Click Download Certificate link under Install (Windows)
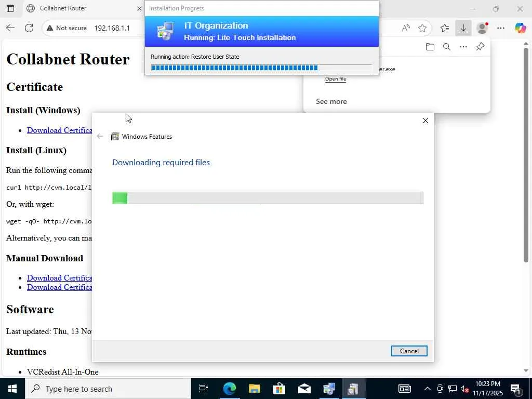The width and height of the screenshot is (532, 399). point(60,130)
